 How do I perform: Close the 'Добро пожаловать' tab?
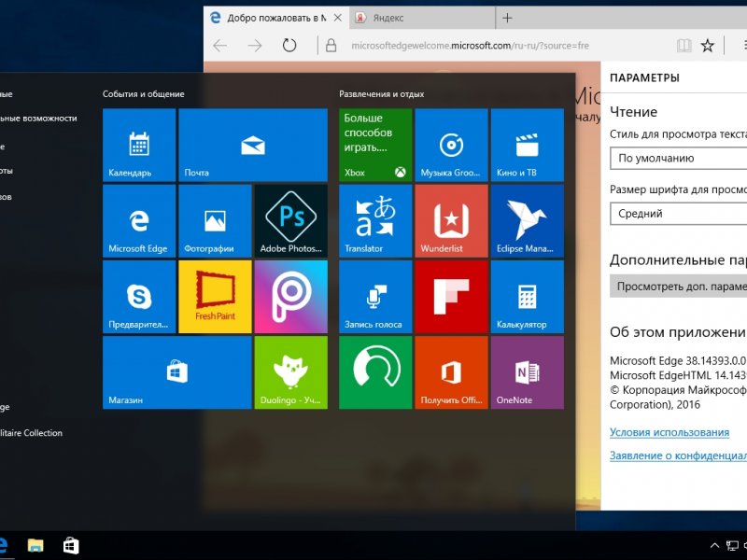pyautogui.click(x=338, y=18)
